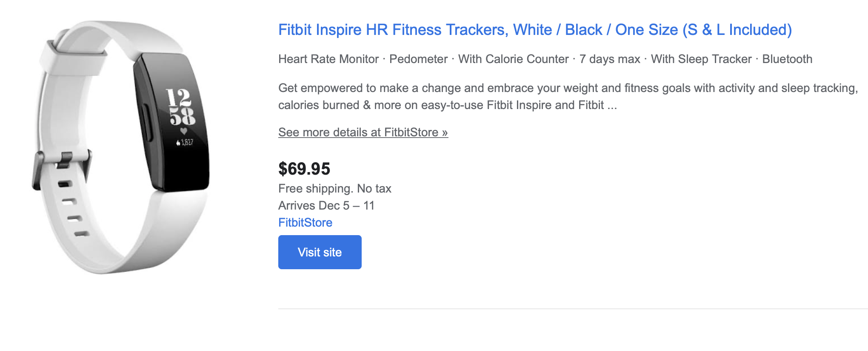Click the » chevron after FitbitStore details link

[x=443, y=132]
